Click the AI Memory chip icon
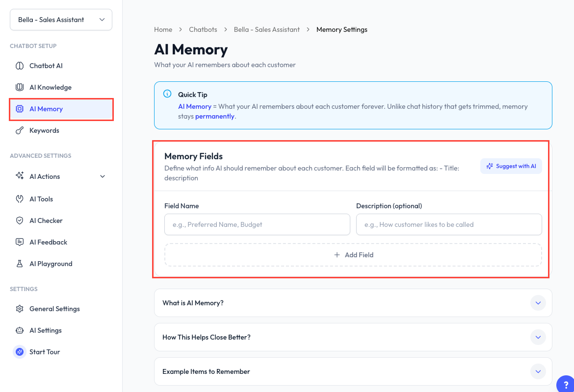The image size is (574, 392). 20,109
